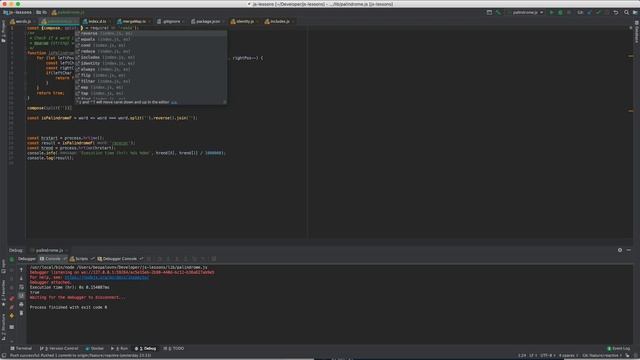Click the revert/undo arrow toolbar icon
This screenshot has width=640, height=360.
pos(616,13)
